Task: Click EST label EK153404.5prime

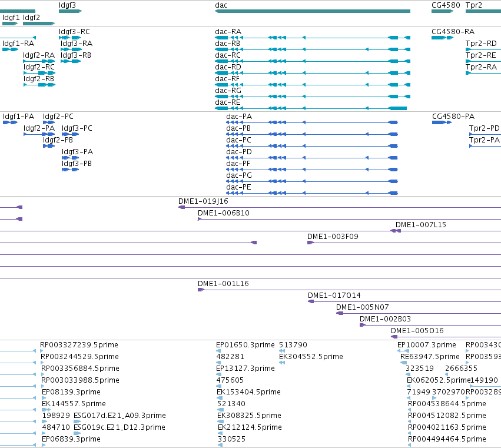Action: 248,392
